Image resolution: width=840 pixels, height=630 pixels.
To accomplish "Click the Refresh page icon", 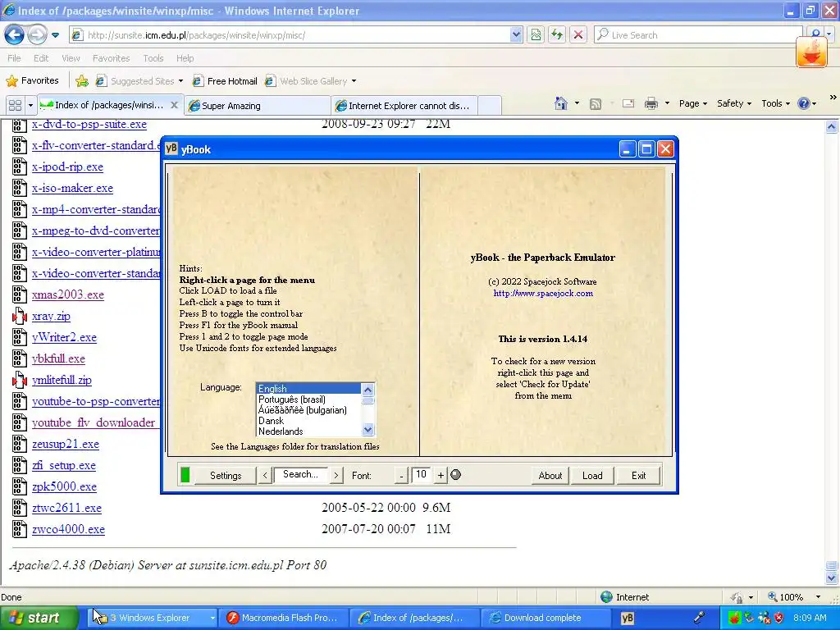I will [557, 34].
